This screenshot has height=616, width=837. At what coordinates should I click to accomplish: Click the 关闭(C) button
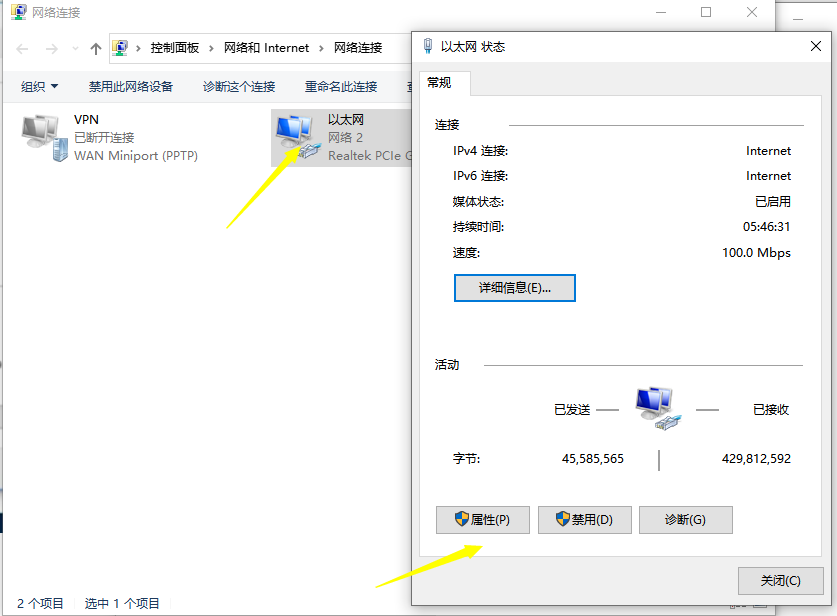[780, 580]
